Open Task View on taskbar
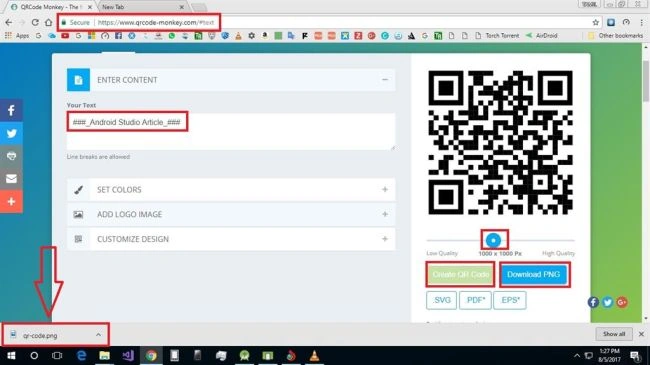This screenshot has width=650, height=365. [57, 355]
